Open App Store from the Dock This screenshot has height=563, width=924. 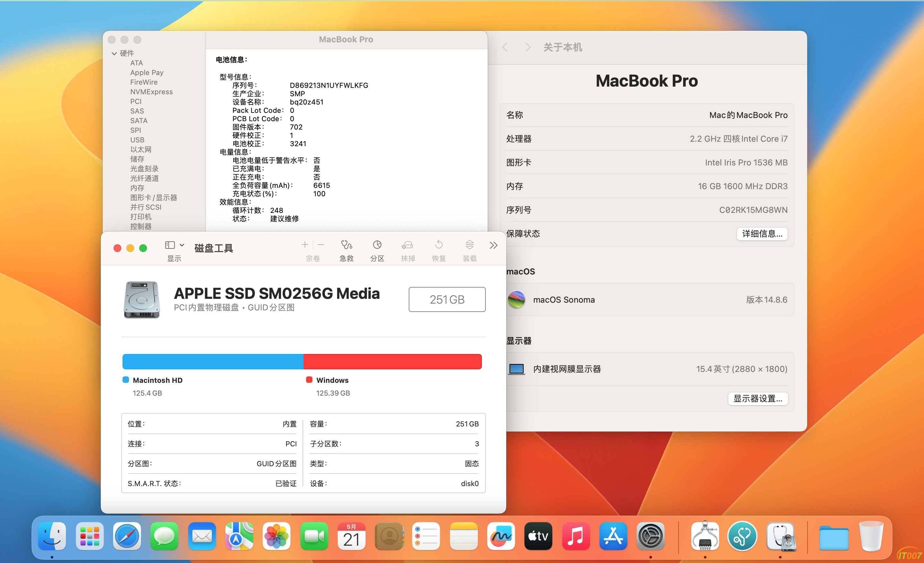point(613,536)
